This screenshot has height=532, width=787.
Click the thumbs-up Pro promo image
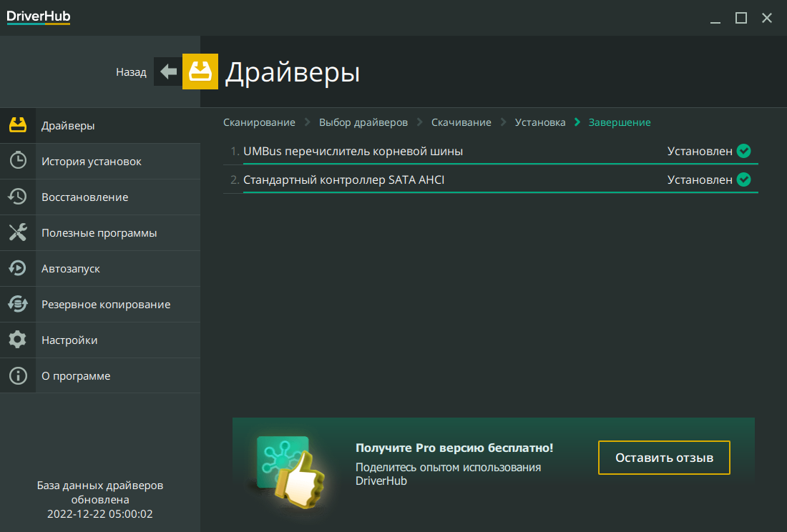[x=290, y=467]
